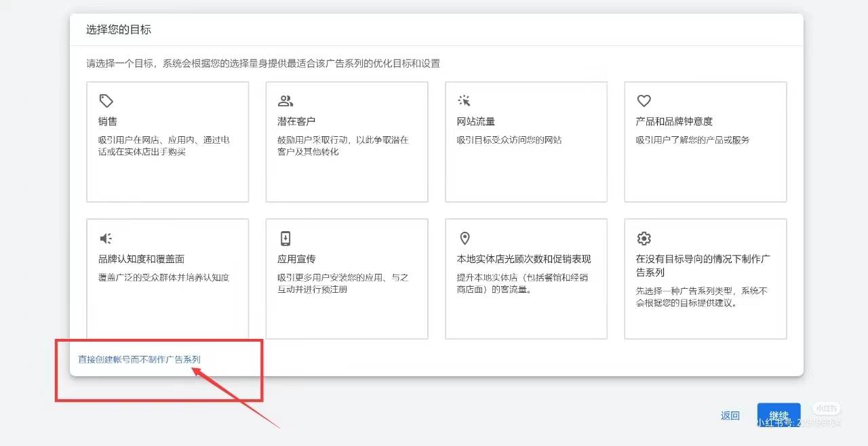868x446 pixels.
Task: Open 直接创建帐号而不制作广告系列 link
Action: 139,359
